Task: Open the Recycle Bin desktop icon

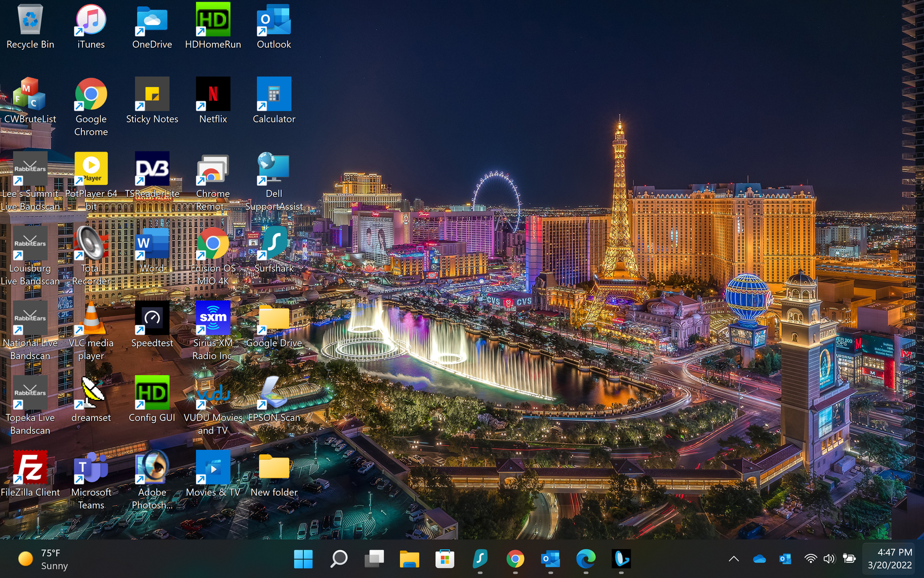Action: point(30,27)
